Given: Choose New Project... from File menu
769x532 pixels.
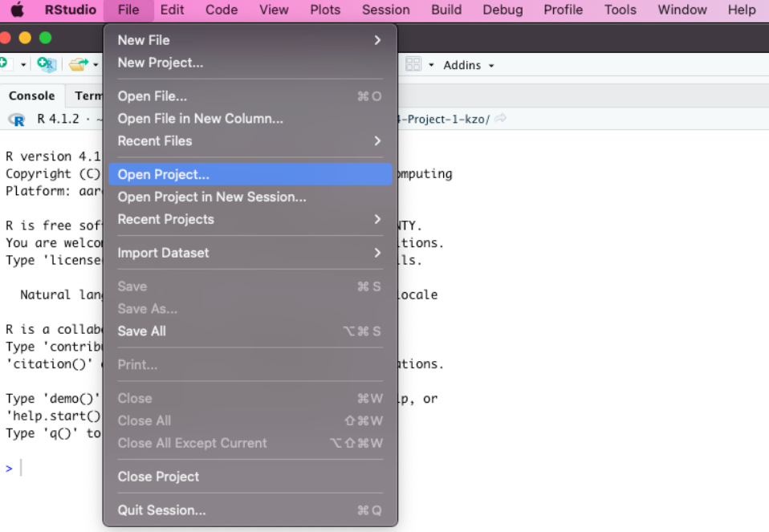Looking at the screenshot, I should pos(250,63).
